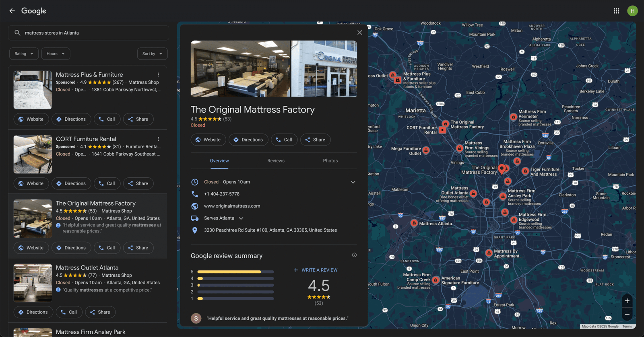The image size is (644, 337).
Task: Click the mattress stores in Atlanta search field
Action: click(x=89, y=33)
